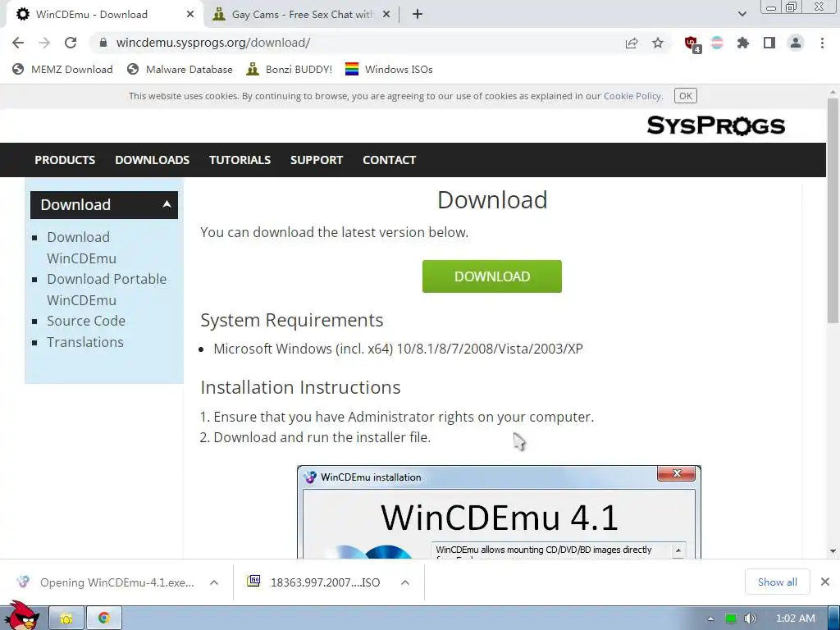The width and height of the screenshot is (840, 630).
Task: Open the PRODUCTS menu
Action: click(x=65, y=160)
